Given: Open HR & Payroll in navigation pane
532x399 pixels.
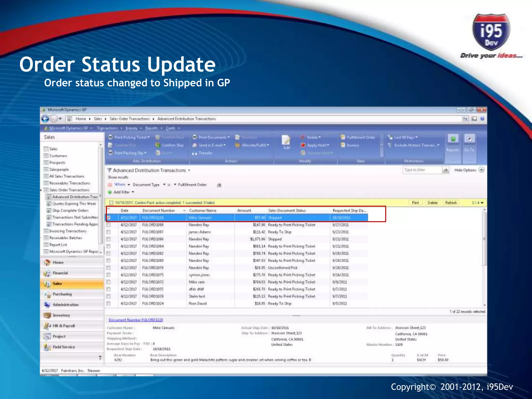Looking at the screenshot, I should (72, 326).
